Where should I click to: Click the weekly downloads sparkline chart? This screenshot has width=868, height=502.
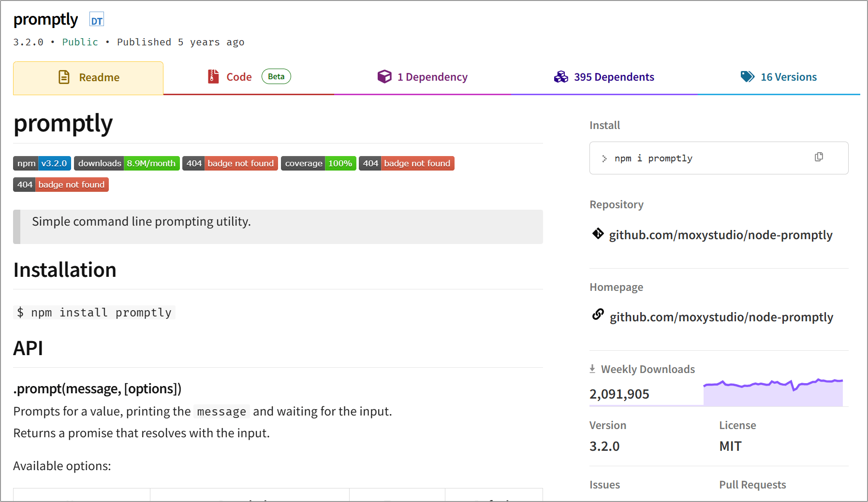[773, 392]
